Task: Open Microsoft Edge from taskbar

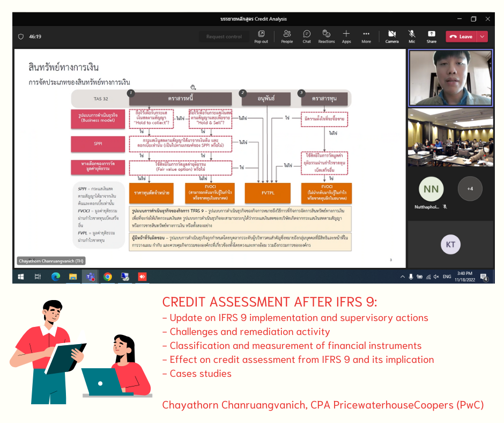Action: coord(55,277)
